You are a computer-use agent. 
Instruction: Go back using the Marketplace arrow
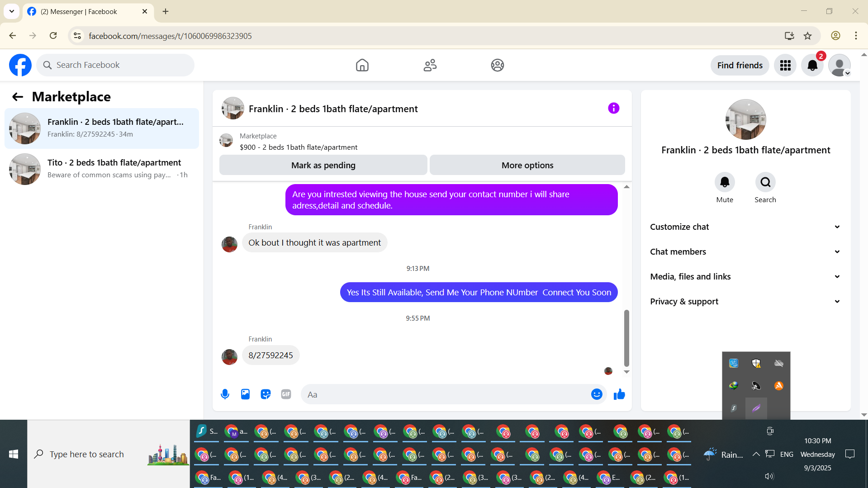18,97
